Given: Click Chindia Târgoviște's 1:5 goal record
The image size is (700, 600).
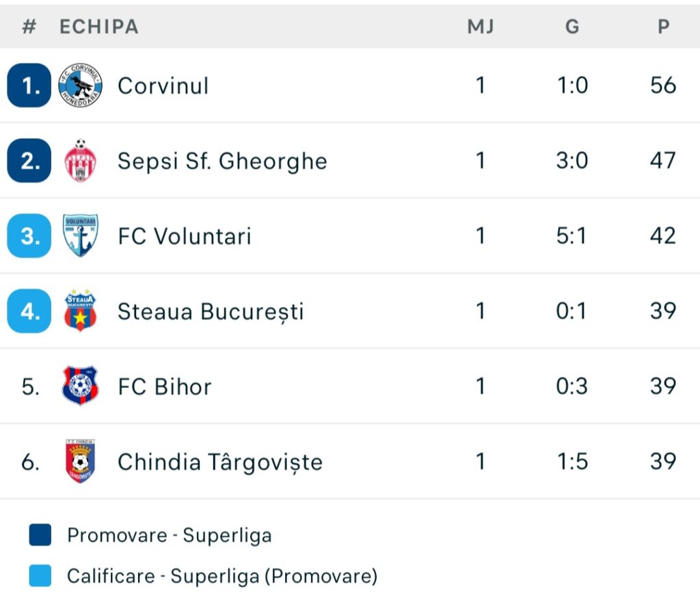Looking at the screenshot, I should [x=572, y=461].
